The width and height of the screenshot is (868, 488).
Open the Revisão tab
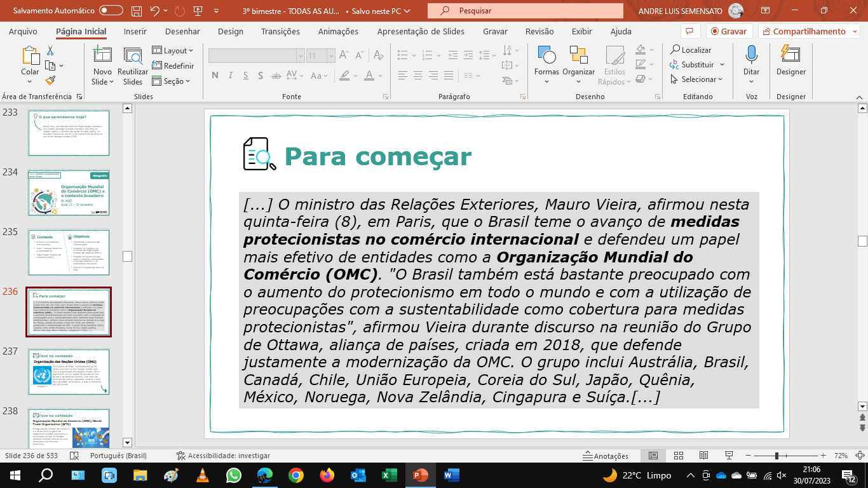[539, 31]
